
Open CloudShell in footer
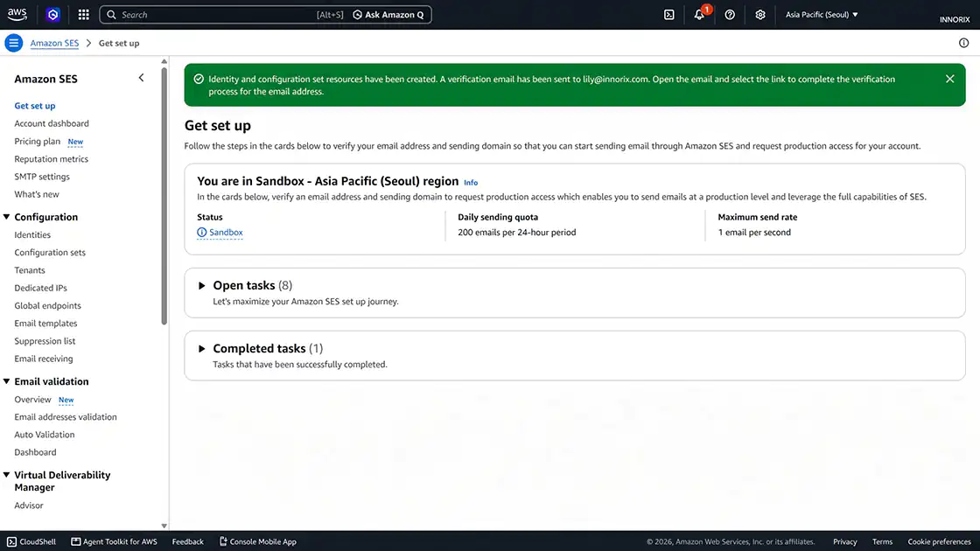click(x=31, y=541)
